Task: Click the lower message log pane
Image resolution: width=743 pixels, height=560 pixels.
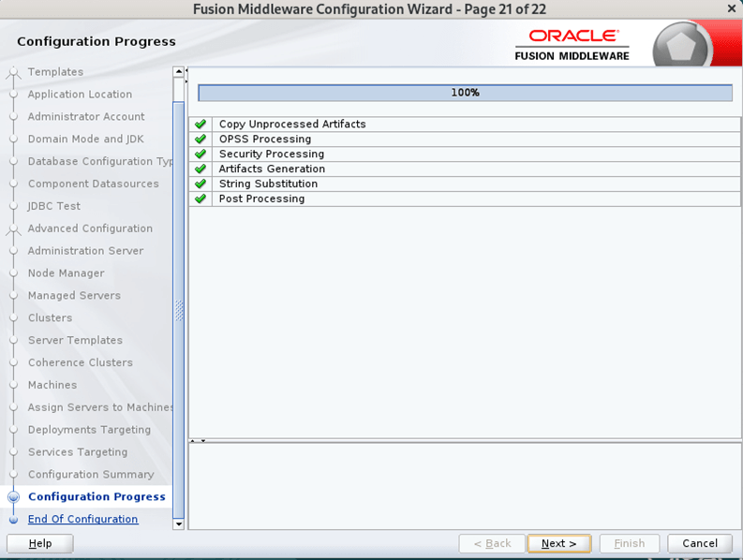Action: pos(465,486)
